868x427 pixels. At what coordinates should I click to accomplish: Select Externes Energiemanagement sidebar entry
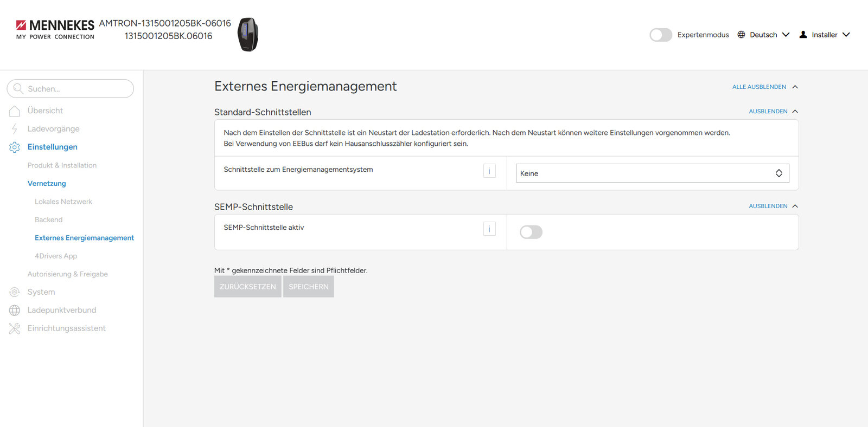coord(84,238)
